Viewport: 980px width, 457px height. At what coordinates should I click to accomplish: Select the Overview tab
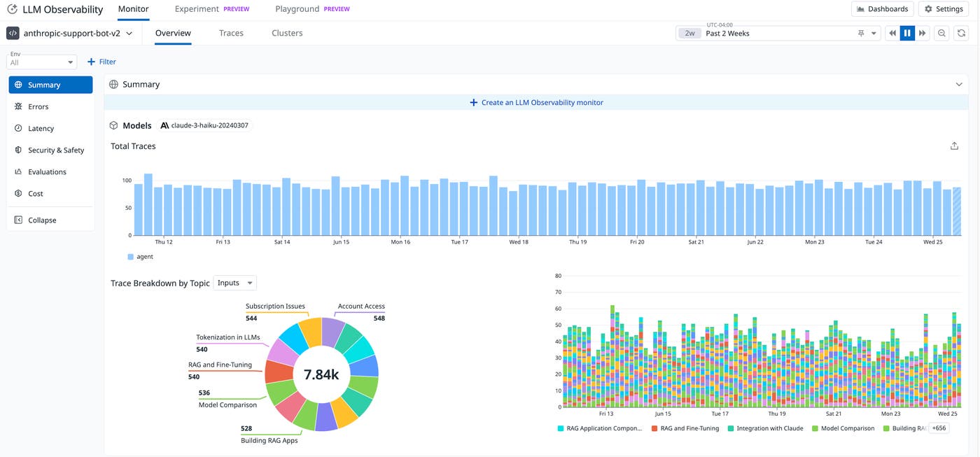click(x=173, y=33)
